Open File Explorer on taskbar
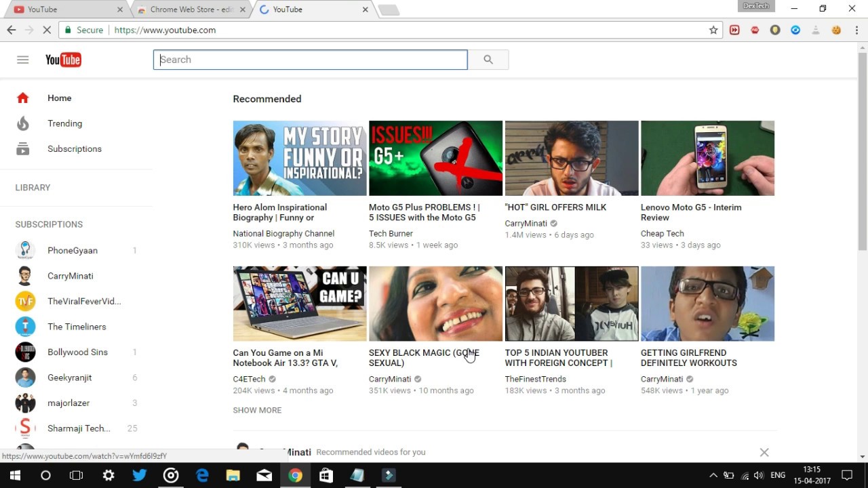The width and height of the screenshot is (868, 488). click(x=233, y=475)
